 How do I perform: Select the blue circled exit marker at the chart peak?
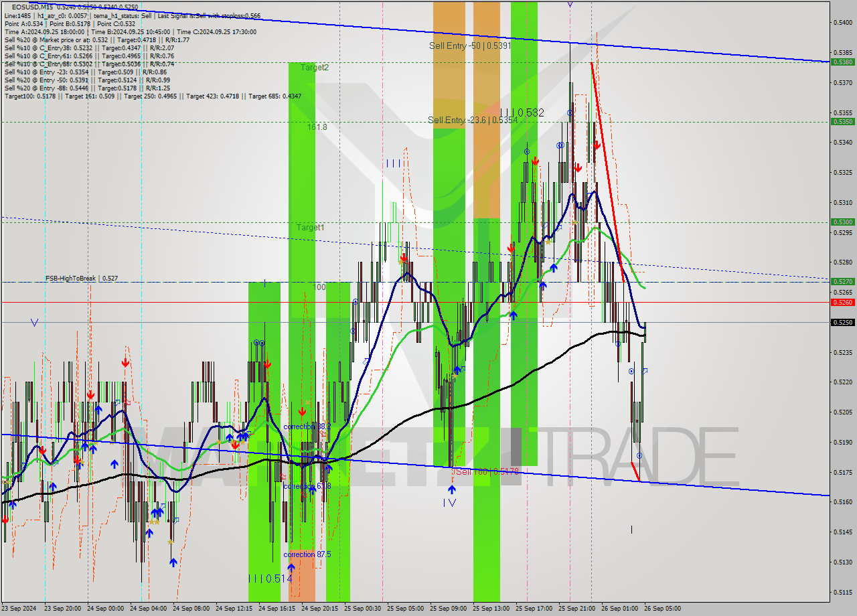tap(570, 112)
